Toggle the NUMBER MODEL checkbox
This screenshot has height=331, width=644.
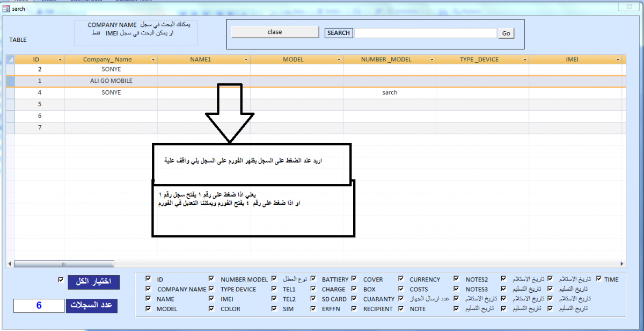point(211,279)
